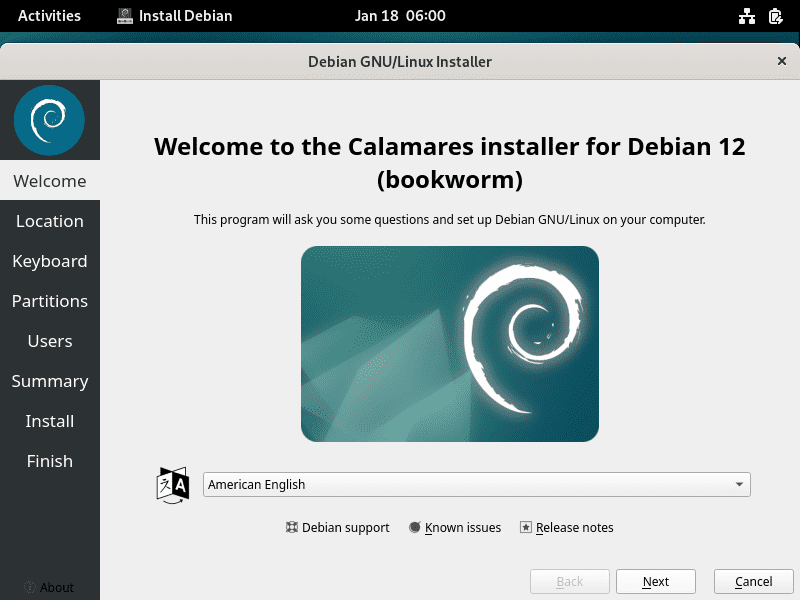This screenshot has height=600, width=800.
Task: Open the clock showing Jan 18 06:00
Action: (400, 16)
